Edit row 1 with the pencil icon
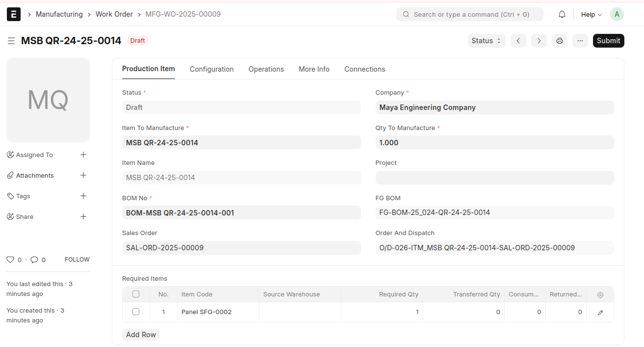 [600, 312]
